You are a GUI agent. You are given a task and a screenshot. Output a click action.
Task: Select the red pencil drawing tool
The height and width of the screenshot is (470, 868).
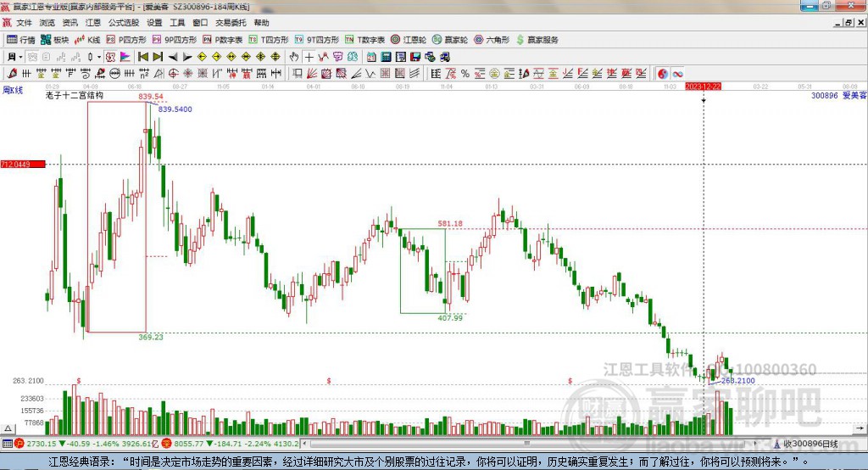(12, 74)
